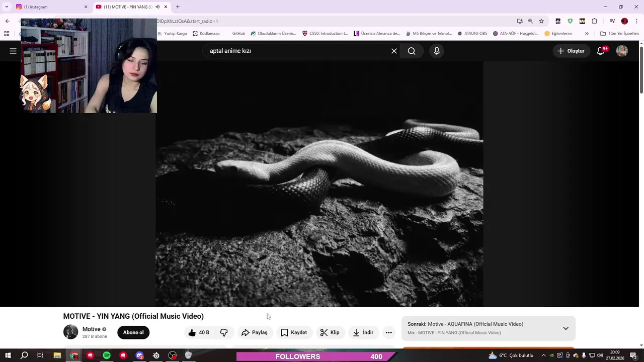
Task: Expand the Sonraki mix playlist chevron
Action: [x=566, y=328]
